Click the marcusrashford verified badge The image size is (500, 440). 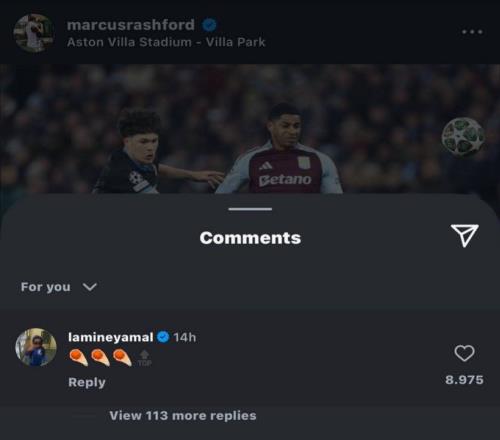[209, 25]
